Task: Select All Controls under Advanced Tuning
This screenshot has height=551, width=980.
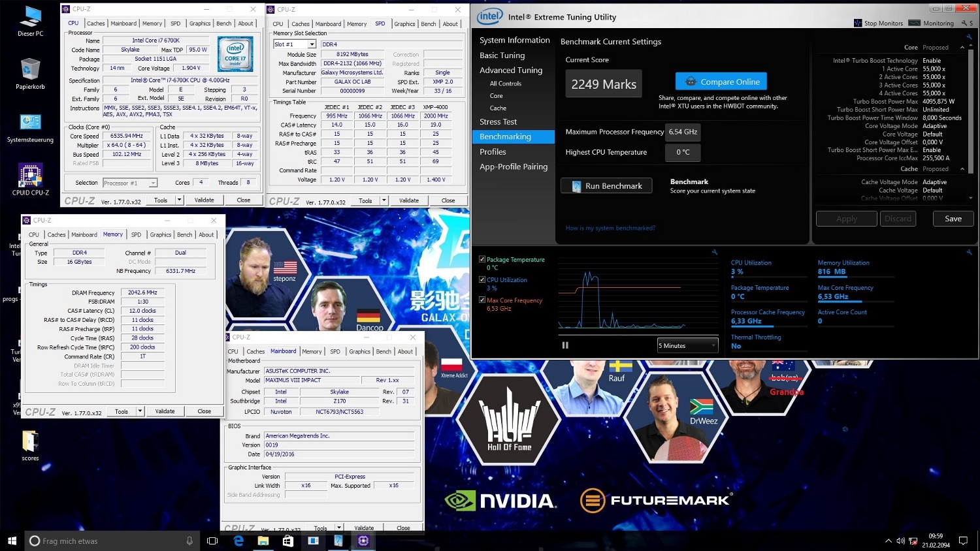Action: click(506, 84)
